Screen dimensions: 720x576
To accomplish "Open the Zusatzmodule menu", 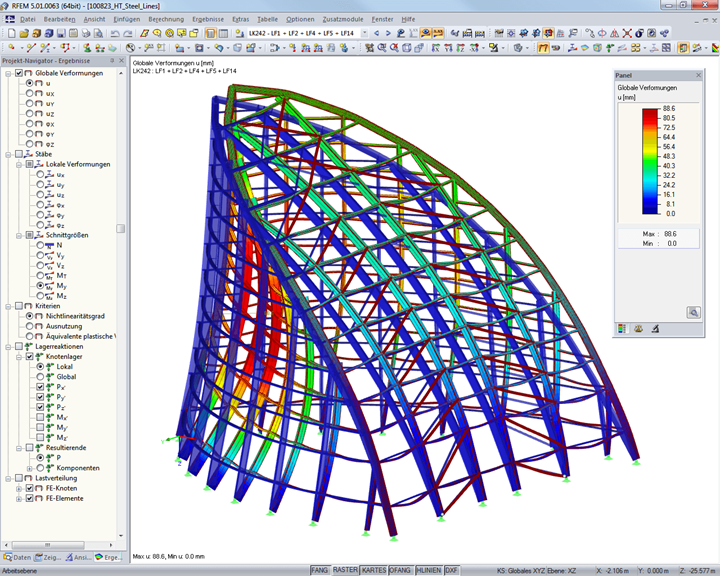I will point(343,19).
